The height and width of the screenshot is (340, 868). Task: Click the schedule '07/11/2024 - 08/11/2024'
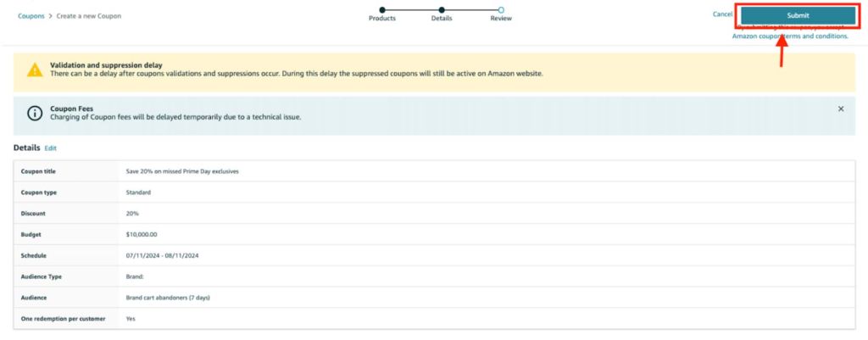tap(162, 256)
